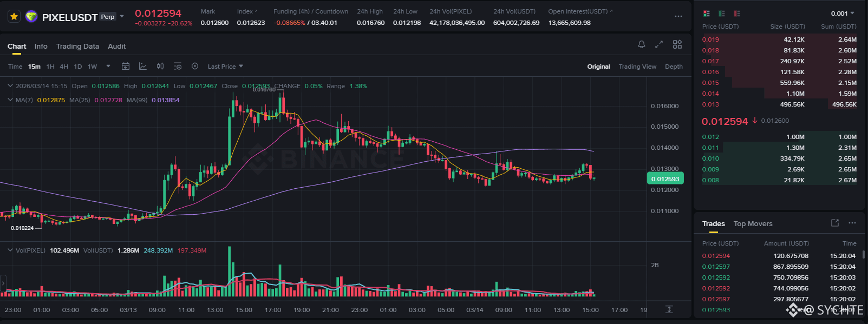Open the technical indicators line-chart icon
Screen dimensions: 868x324
[x=143, y=66]
